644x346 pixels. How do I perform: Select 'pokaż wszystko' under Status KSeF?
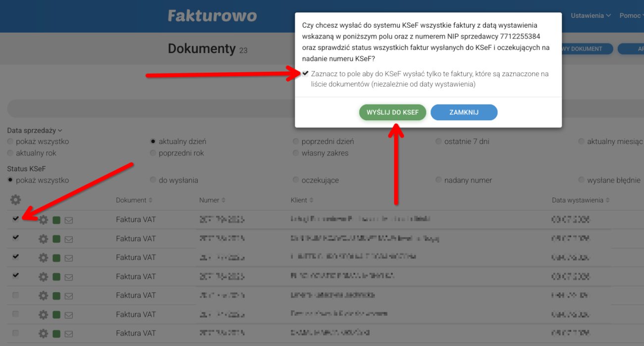(10, 180)
